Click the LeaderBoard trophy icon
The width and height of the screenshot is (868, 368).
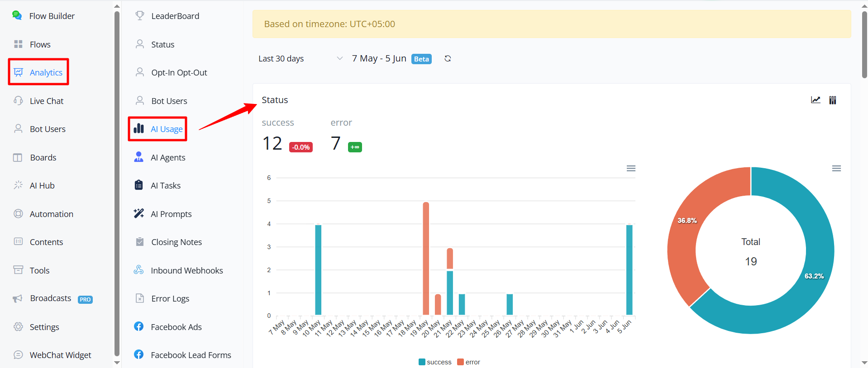[140, 15]
